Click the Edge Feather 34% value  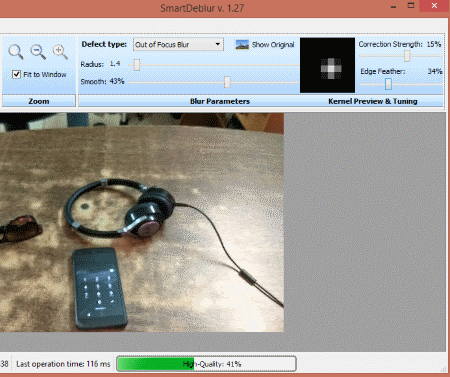click(435, 71)
